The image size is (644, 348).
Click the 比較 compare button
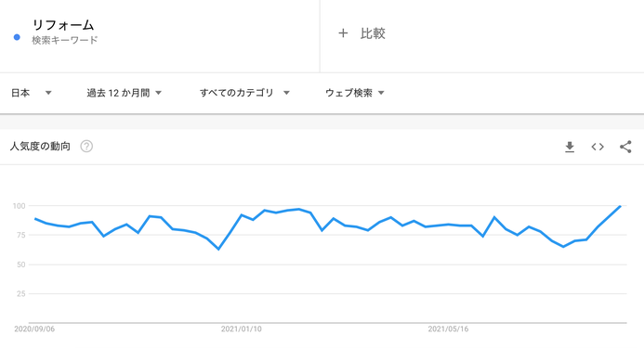pyautogui.click(x=373, y=33)
